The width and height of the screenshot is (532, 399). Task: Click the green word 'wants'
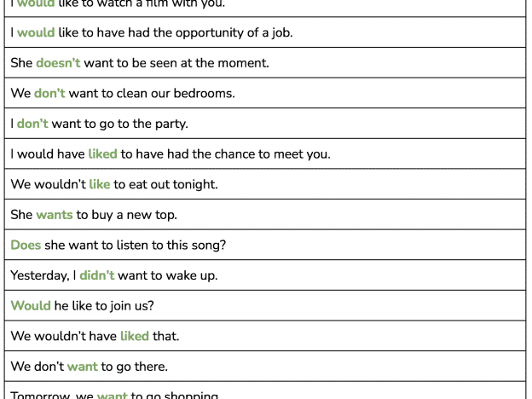click(x=55, y=215)
